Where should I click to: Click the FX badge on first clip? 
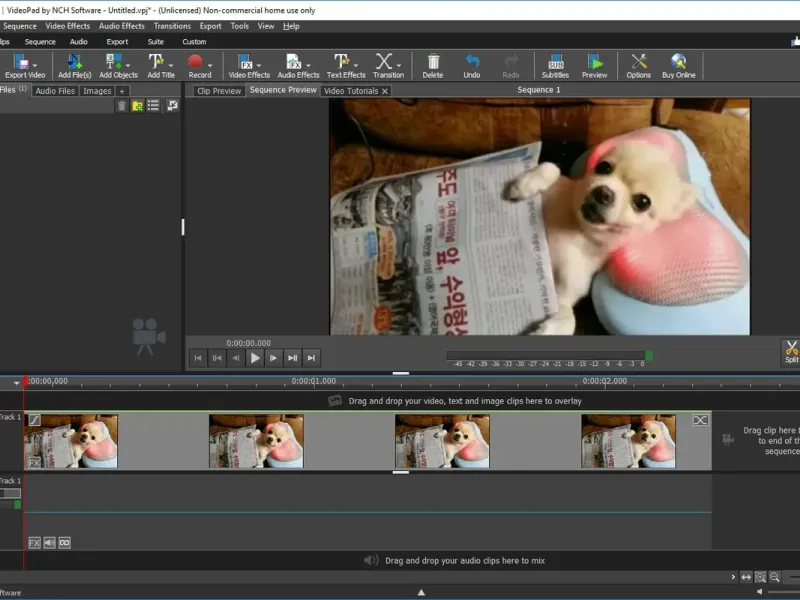pos(34,462)
